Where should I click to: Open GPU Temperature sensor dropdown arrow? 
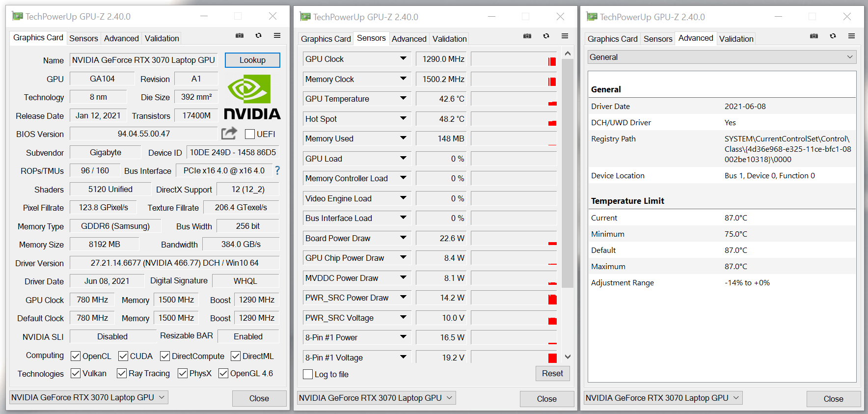tap(403, 98)
